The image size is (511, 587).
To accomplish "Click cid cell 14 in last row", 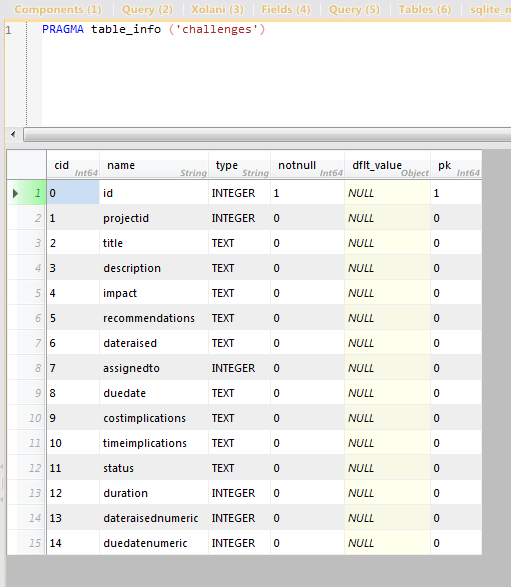I will (73, 543).
